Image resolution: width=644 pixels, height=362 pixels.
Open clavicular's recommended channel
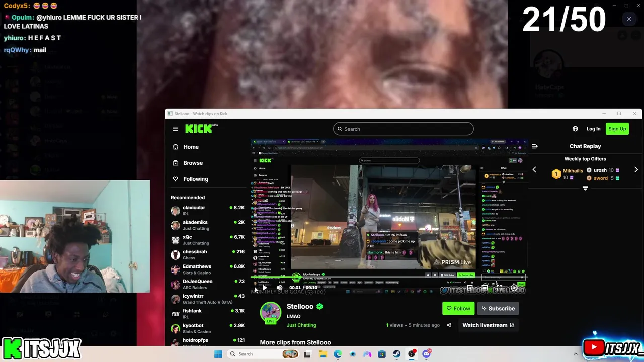207,210
